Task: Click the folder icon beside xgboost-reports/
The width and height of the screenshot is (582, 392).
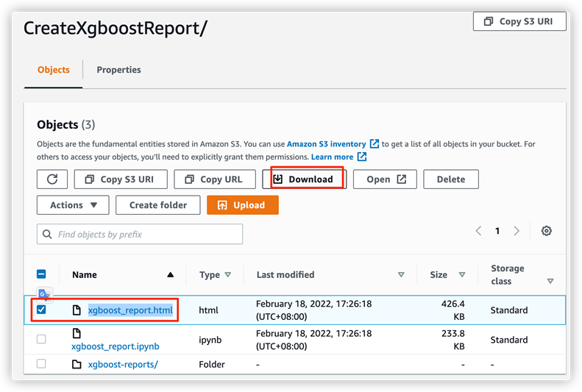Action: tap(77, 364)
